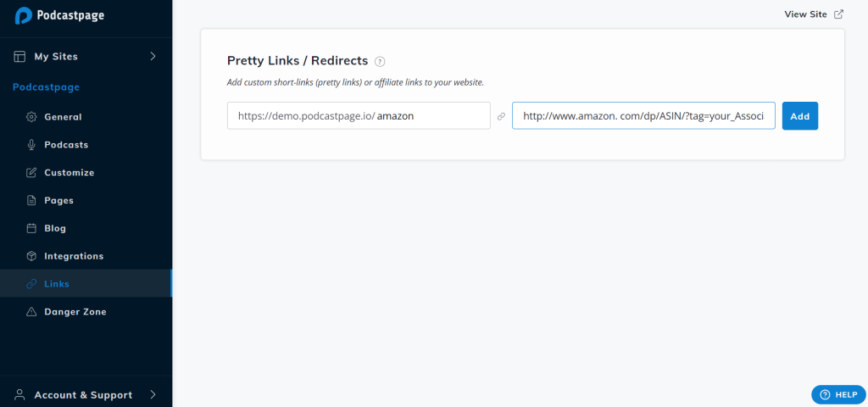Click the Podcasts microphone icon
868x407 pixels.
pyautogui.click(x=31, y=145)
